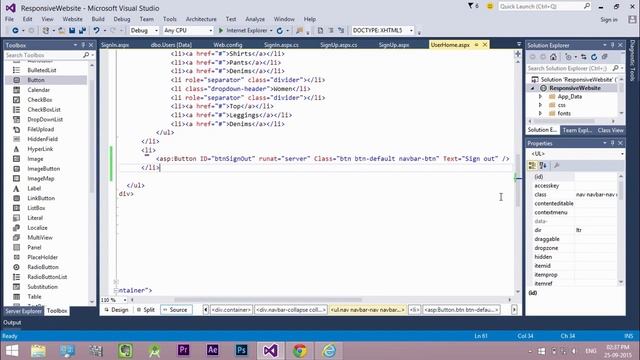
Task: Collapse the ResponsiveWebsite project node
Action: point(532,88)
